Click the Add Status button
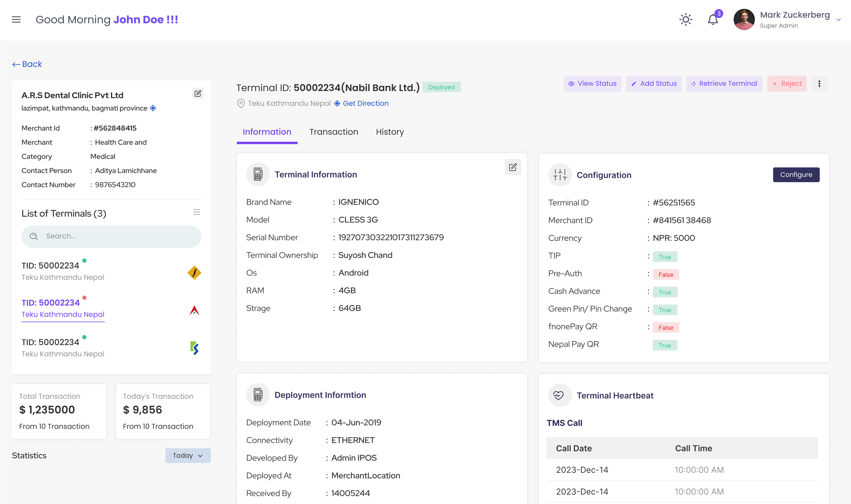This screenshot has height=504, width=851. (x=654, y=84)
